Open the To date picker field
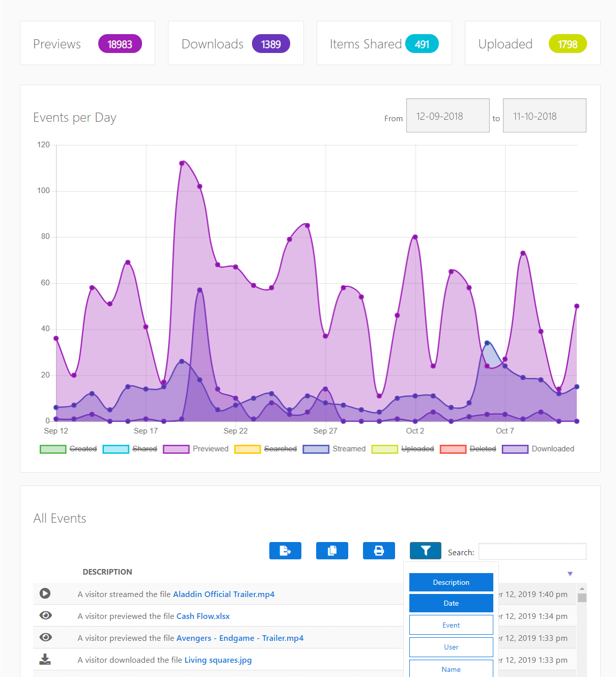The height and width of the screenshot is (677, 616). tap(544, 116)
